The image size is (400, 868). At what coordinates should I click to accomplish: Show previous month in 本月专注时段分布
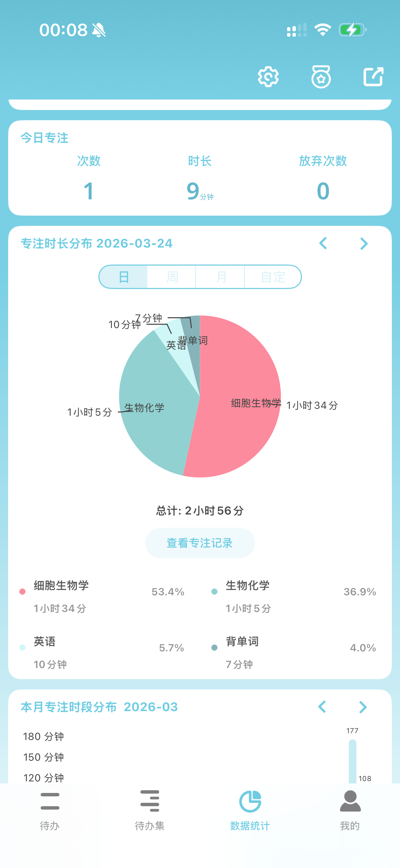(322, 707)
